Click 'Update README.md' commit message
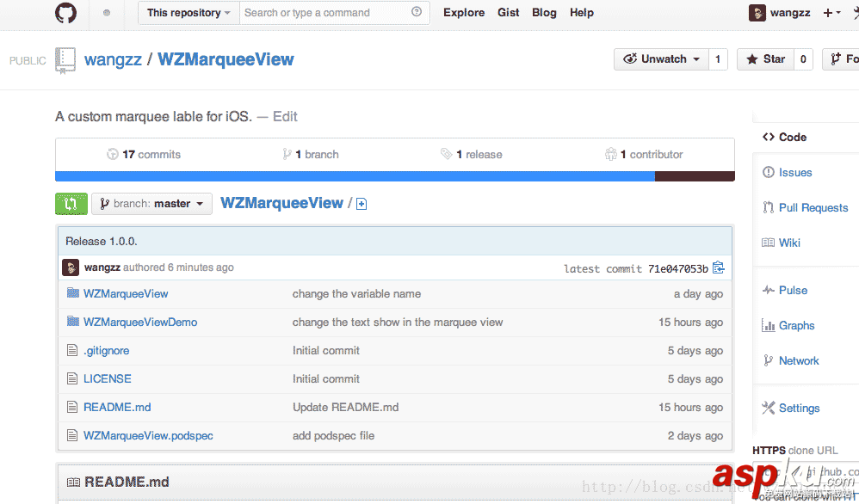 tap(346, 407)
